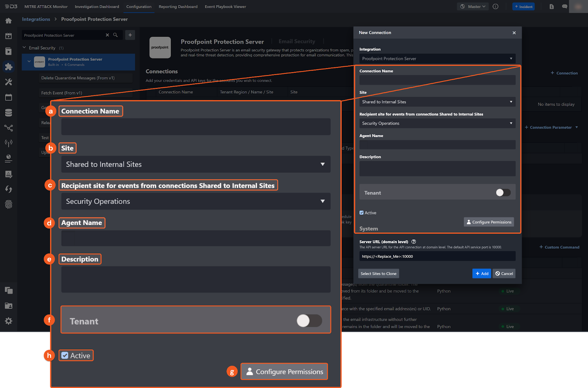Viewport: 588px width, 388px height.
Task: Click the settings gear icon in sidebar
Action: tap(8, 321)
